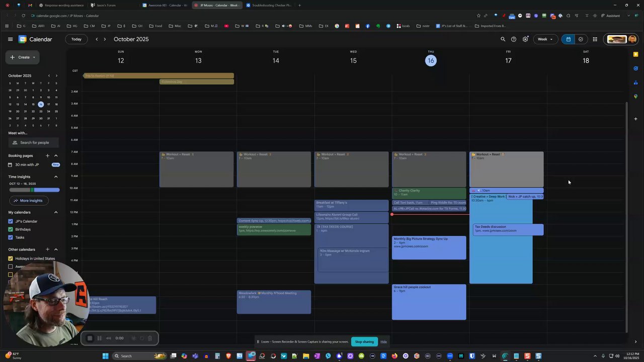Viewport: 644px width, 362px height.
Task: Open Grace hill people cookout event
Action: coord(429,302)
